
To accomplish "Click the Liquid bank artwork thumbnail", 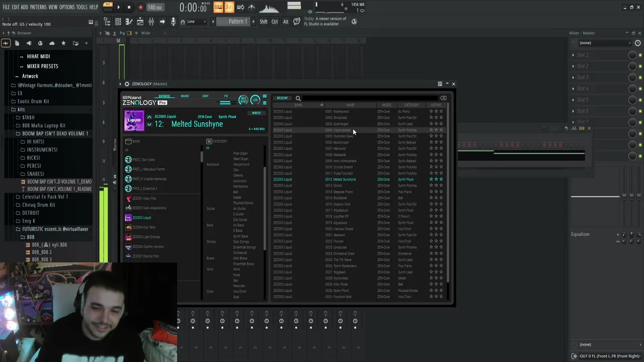I will pyautogui.click(x=134, y=121).
